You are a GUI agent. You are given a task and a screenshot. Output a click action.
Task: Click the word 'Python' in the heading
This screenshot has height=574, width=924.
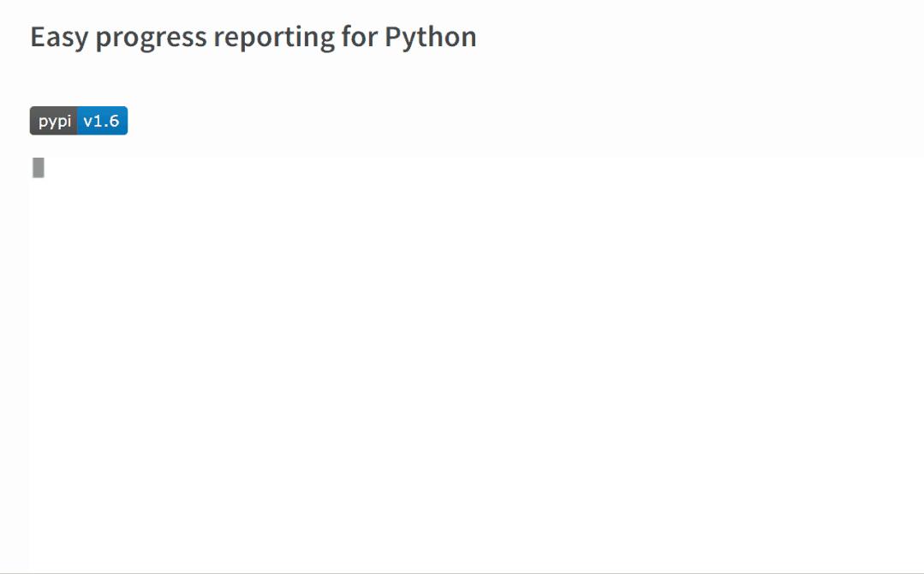pyautogui.click(x=431, y=37)
